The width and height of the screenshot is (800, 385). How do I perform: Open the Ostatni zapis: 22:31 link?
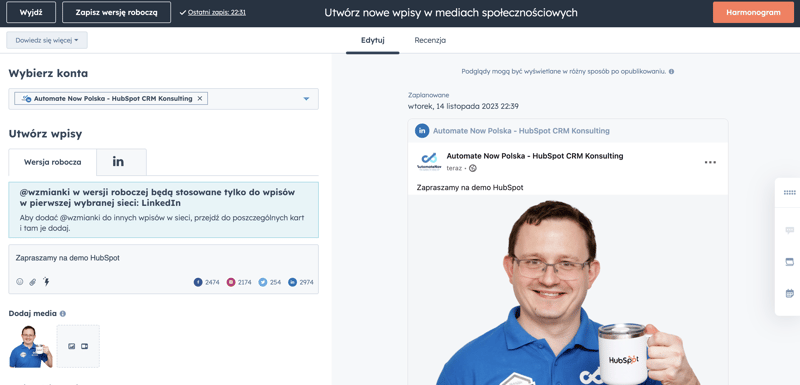pos(217,12)
